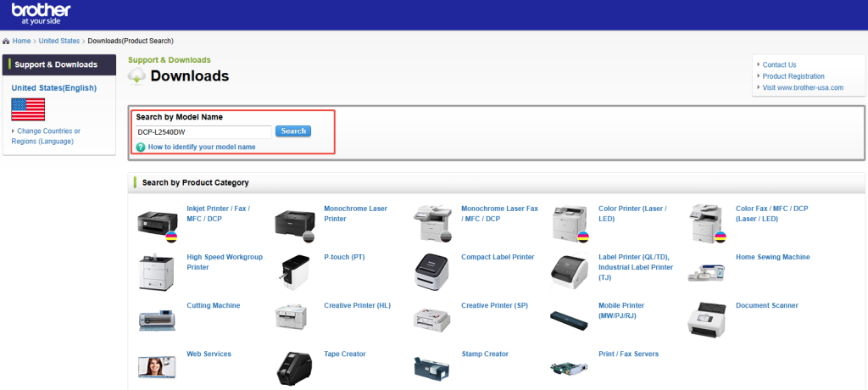
Task: Go to Home breadcrumb link
Action: tap(21, 41)
